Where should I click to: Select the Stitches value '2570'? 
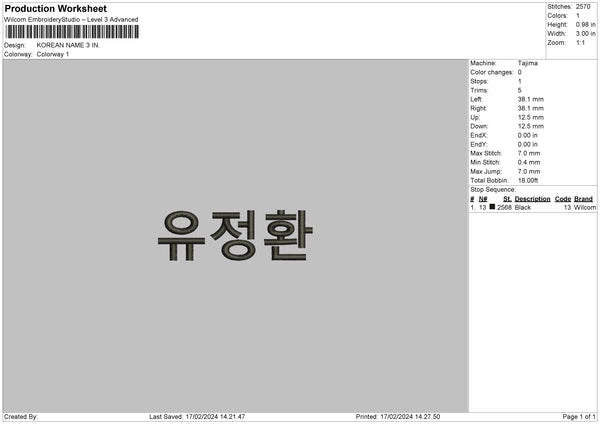click(x=583, y=7)
